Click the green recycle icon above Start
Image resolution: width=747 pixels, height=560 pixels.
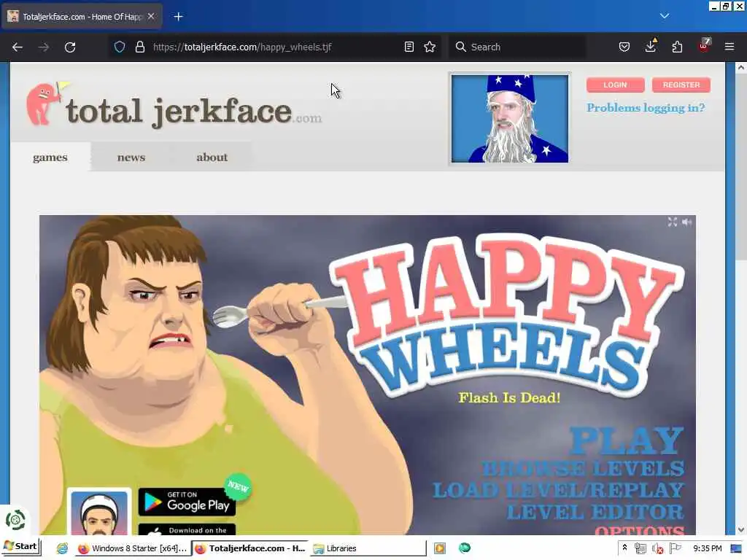point(15,519)
